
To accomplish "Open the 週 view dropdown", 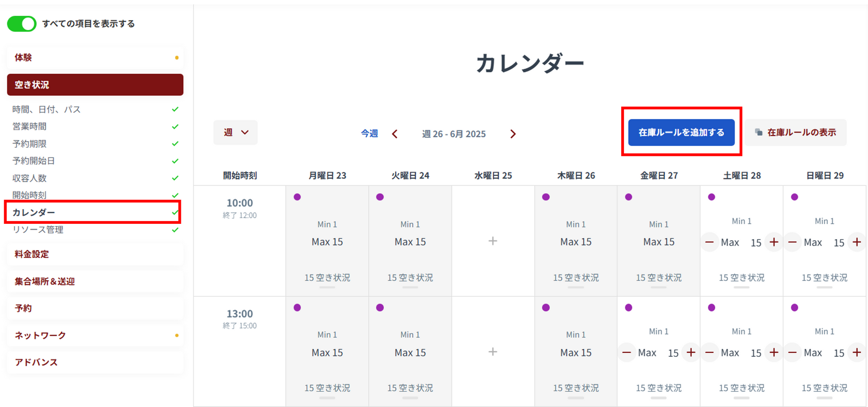I will pyautogui.click(x=236, y=133).
